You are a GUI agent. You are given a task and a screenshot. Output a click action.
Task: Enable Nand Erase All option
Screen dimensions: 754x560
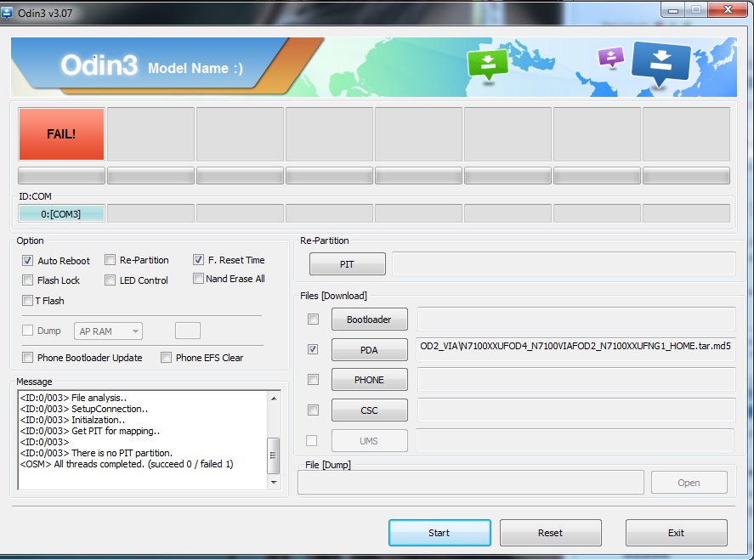coord(198,279)
